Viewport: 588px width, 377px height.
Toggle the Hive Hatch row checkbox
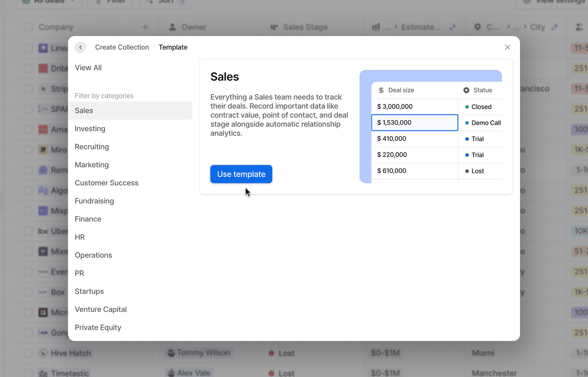pyautogui.click(x=28, y=353)
